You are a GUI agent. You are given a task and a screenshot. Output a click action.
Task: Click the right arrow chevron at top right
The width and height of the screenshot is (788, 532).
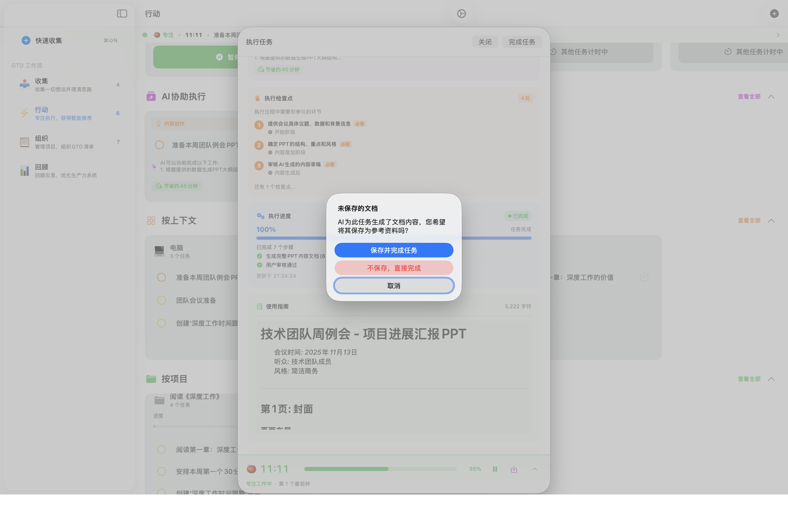point(778,35)
